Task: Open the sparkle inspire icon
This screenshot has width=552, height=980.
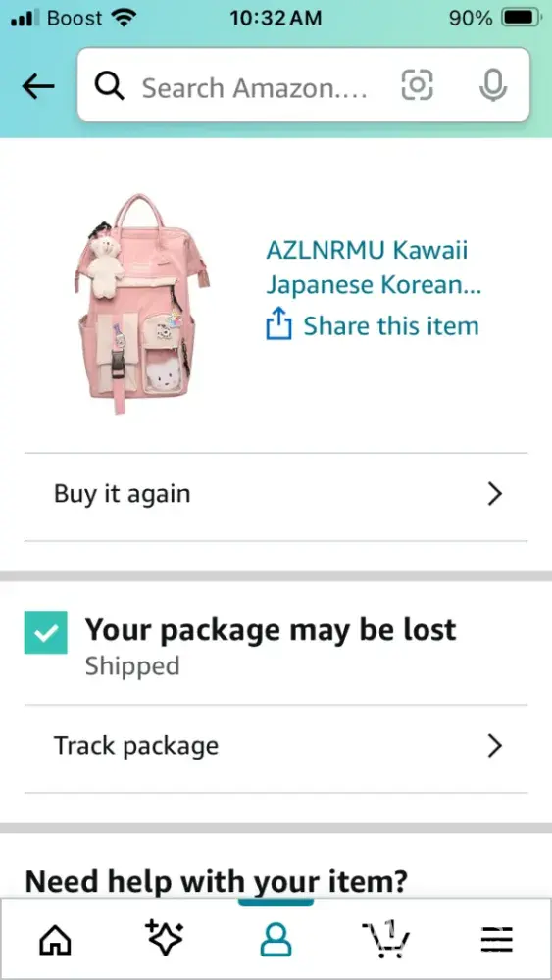Action: [163, 938]
